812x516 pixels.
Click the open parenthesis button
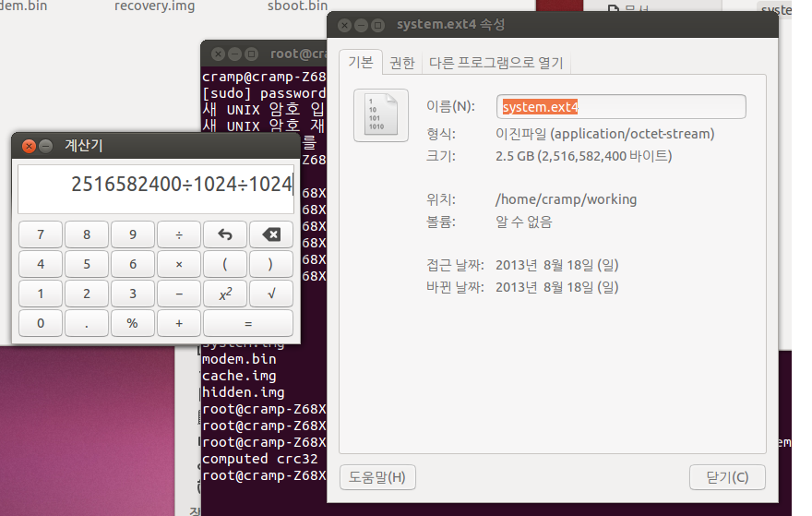pos(225,264)
